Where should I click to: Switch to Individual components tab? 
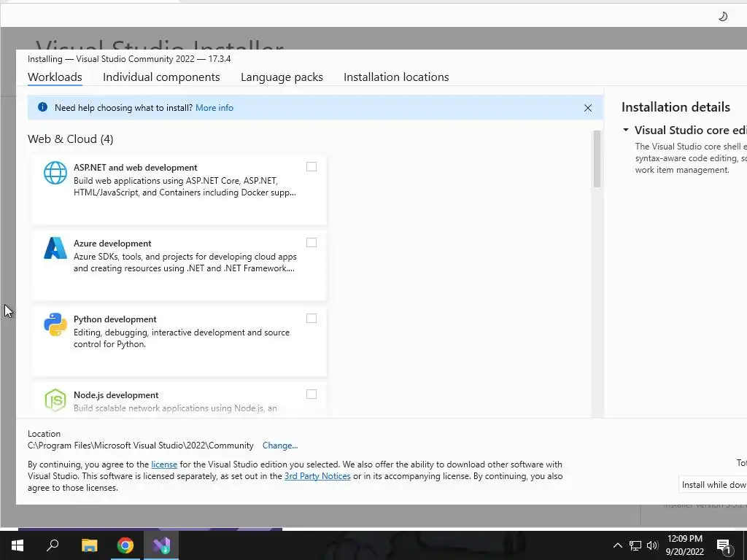tap(161, 77)
